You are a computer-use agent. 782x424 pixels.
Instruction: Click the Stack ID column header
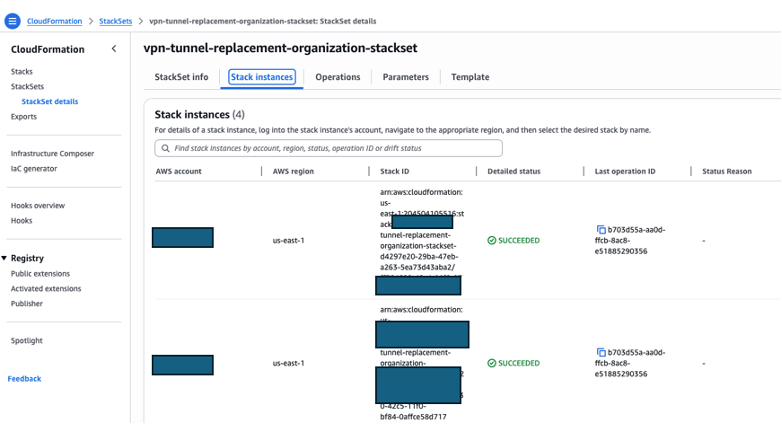click(394, 171)
